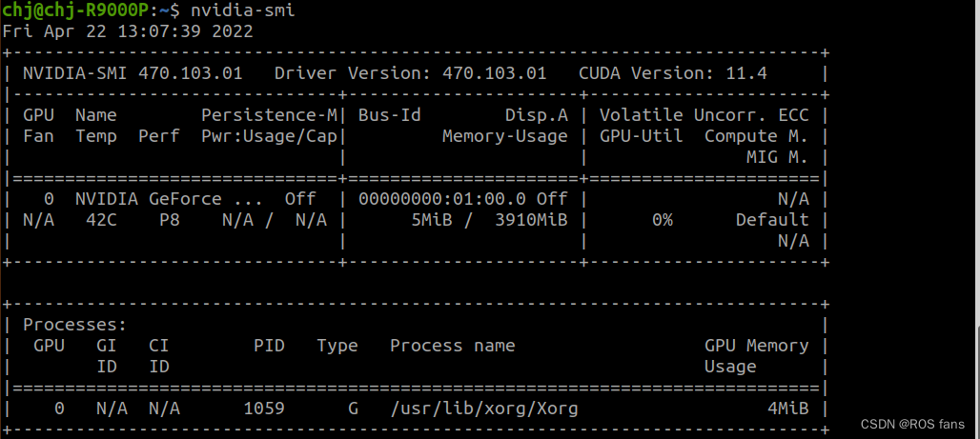This screenshot has height=439, width=980.
Task: Select the Bus-Id header
Action: (390, 115)
